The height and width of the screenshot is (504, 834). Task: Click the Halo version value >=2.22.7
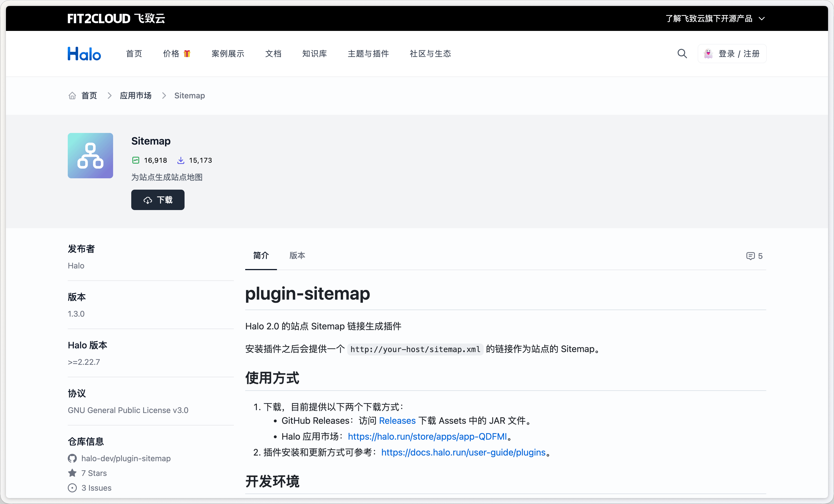pyautogui.click(x=84, y=362)
